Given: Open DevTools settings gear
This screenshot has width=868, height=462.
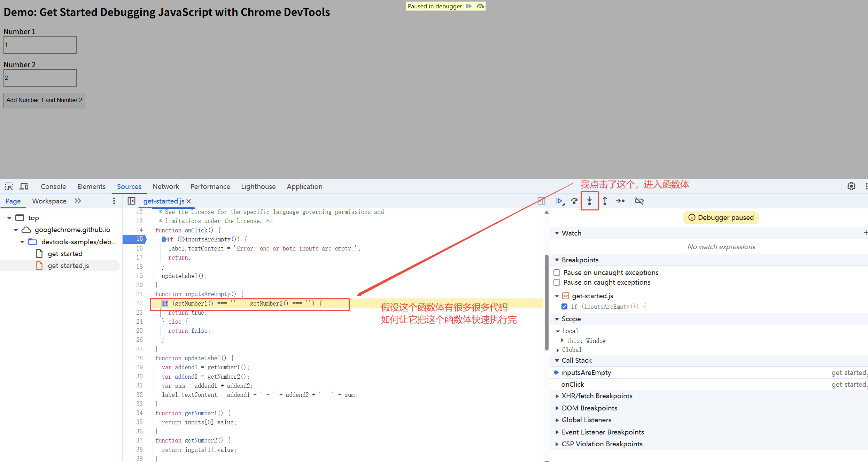Looking at the screenshot, I should [851, 186].
